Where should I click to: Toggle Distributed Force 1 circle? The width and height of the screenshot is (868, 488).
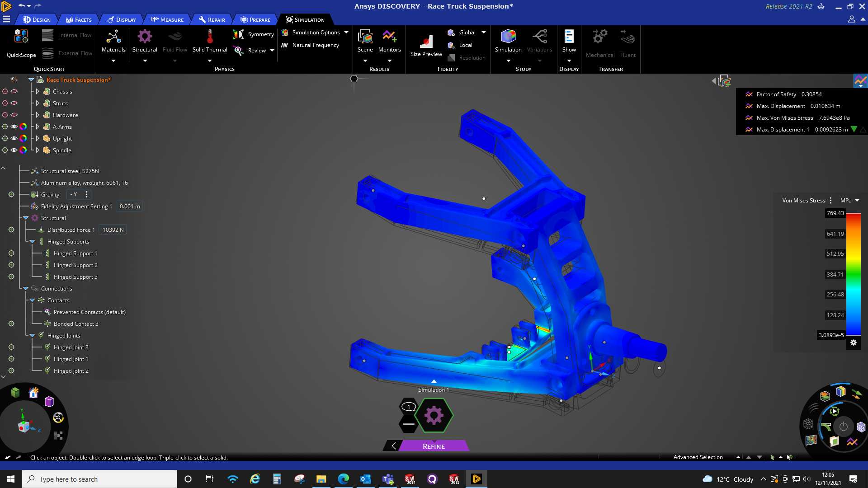pos(11,230)
